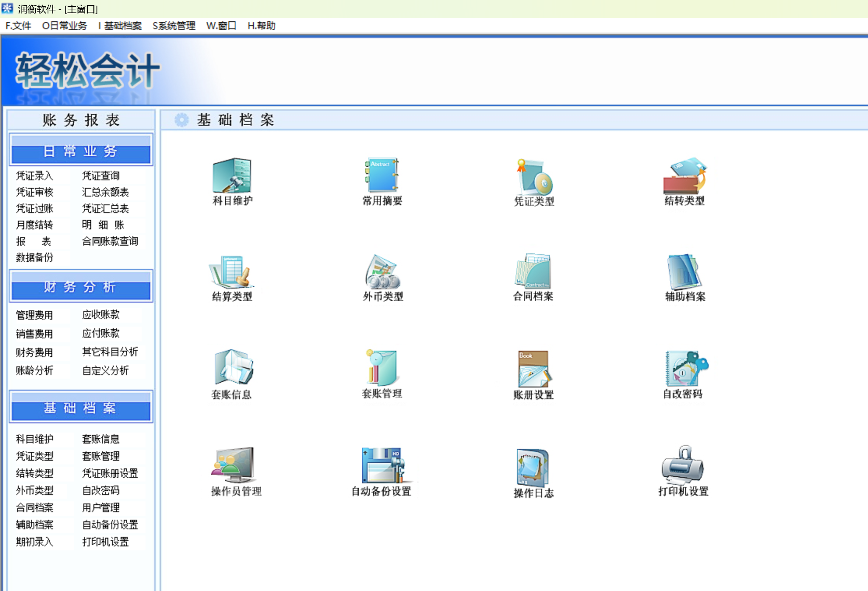Image resolution: width=868 pixels, height=591 pixels.
Task: Select the 基础档案 sidebar header button
Action: coord(81,407)
